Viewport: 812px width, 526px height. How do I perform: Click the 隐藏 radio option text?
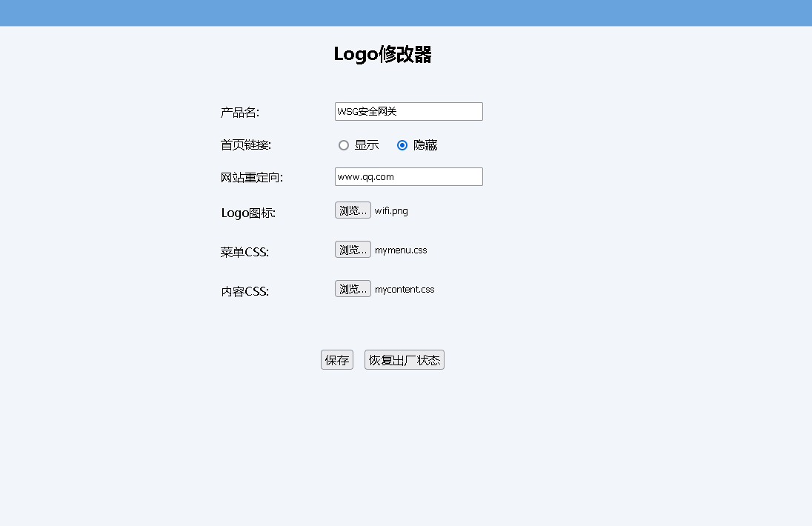tap(425, 145)
